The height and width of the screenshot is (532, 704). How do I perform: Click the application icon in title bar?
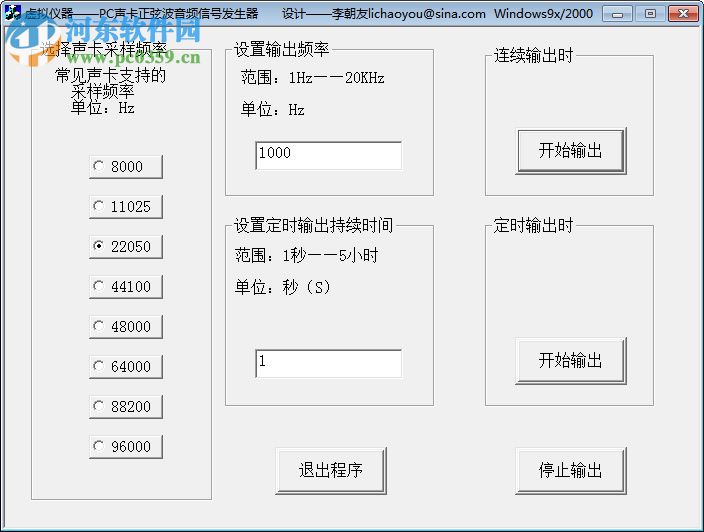pyautogui.click(x=13, y=13)
